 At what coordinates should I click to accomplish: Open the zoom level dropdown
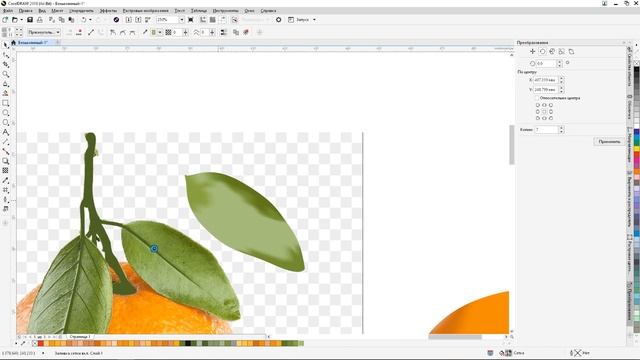pos(182,20)
